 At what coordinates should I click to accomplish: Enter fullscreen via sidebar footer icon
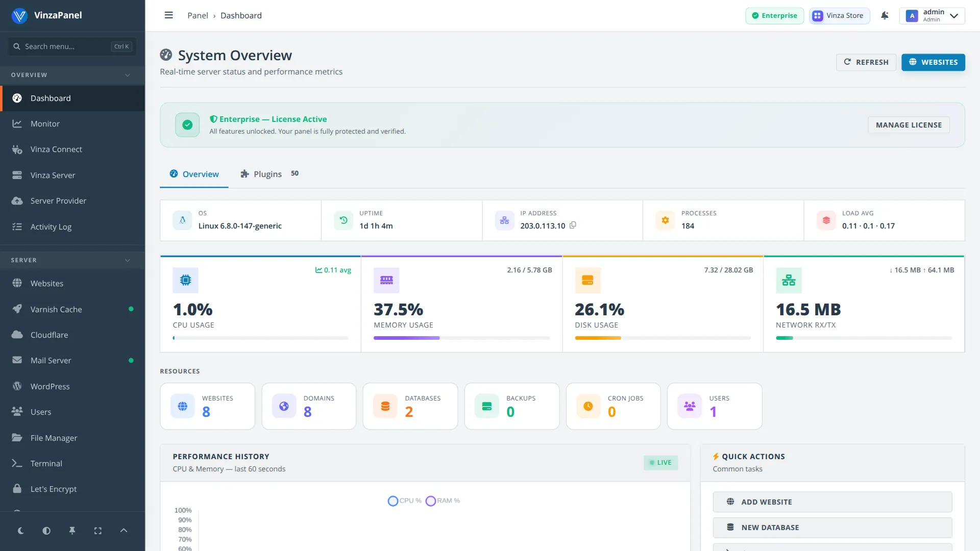click(x=98, y=531)
